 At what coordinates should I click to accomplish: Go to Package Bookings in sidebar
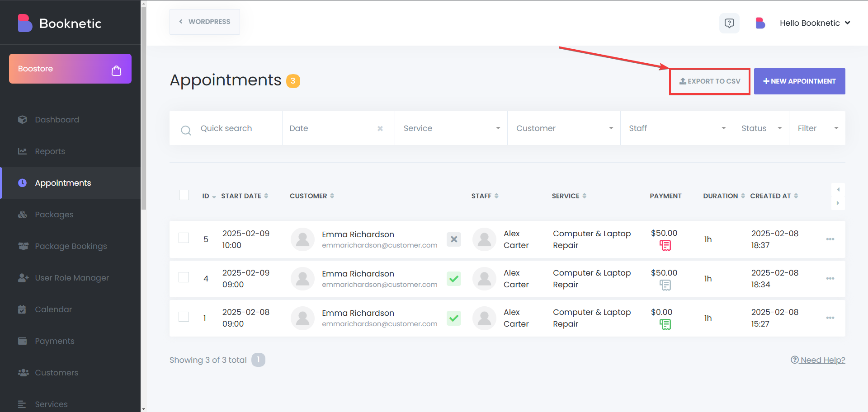pos(70,246)
